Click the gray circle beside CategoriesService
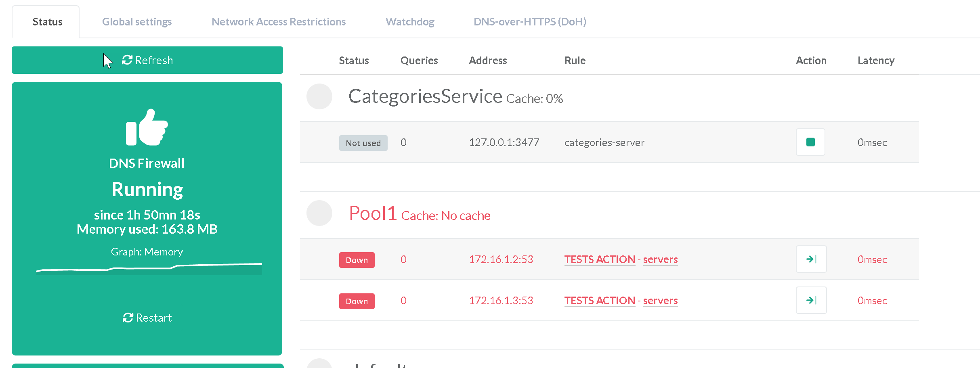This screenshot has height=368, width=980. 319,96
